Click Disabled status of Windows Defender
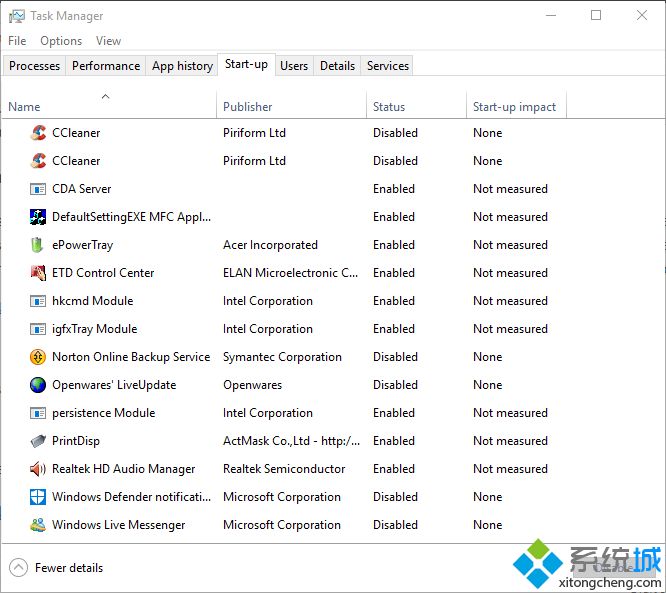This screenshot has height=593, width=666. click(395, 497)
